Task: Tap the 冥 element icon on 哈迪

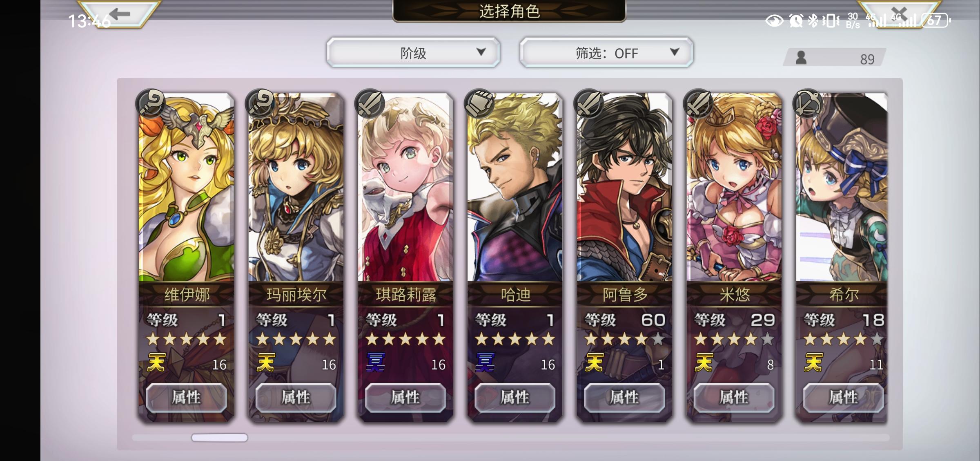Action: click(x=486, y=363)
